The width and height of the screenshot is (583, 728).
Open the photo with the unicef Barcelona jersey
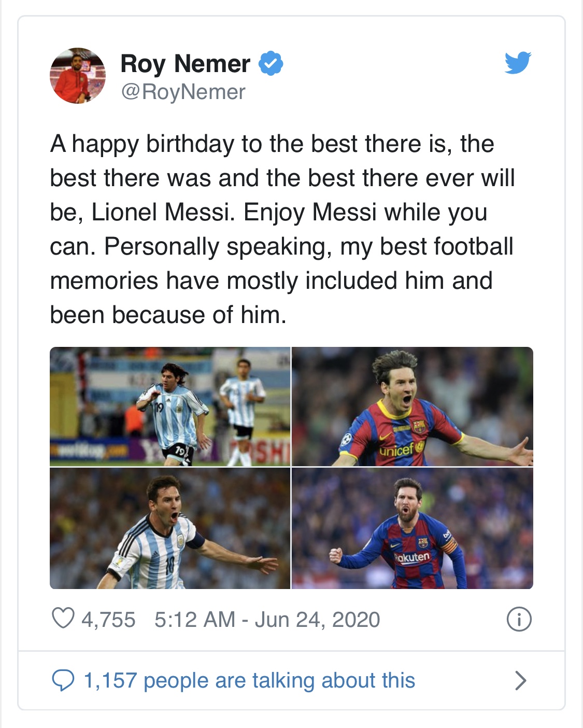click(x=413, y=407)
